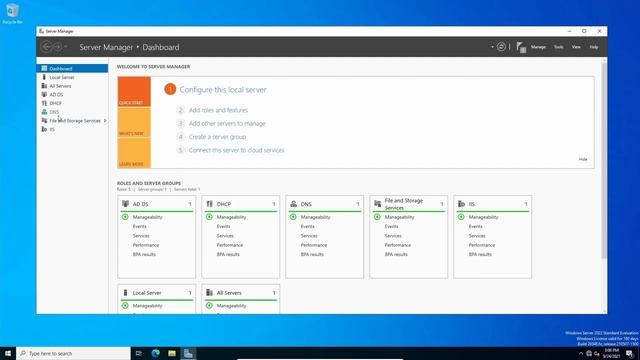Launch Microsoft Edge from the taskbar
640x360 pixels.
pyautogui.click(x=156, y=353)
